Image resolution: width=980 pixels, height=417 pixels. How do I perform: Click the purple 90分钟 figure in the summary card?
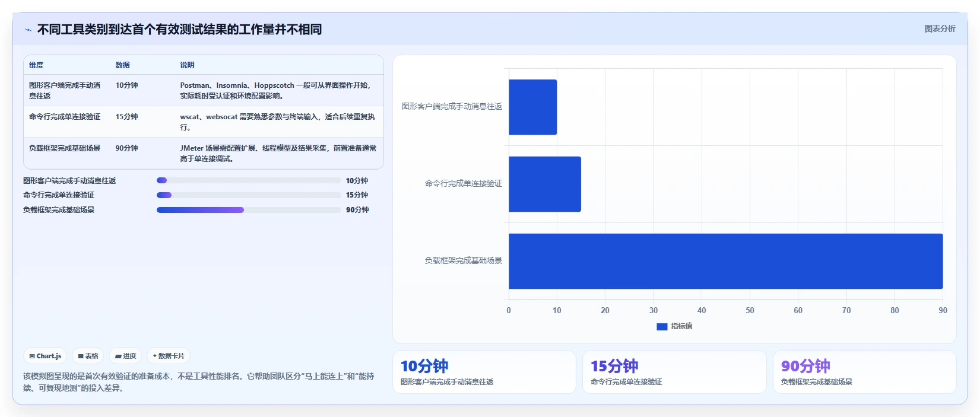805,366
